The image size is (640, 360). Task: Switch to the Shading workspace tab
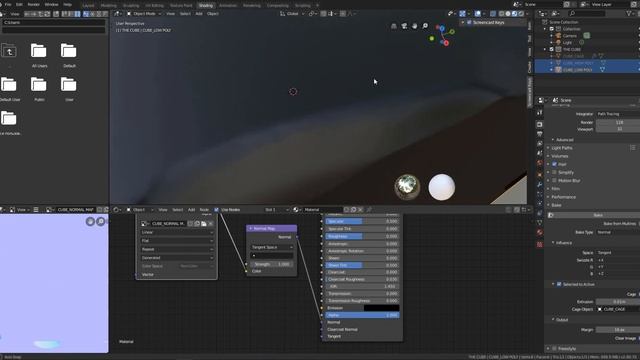pos(206,5)
